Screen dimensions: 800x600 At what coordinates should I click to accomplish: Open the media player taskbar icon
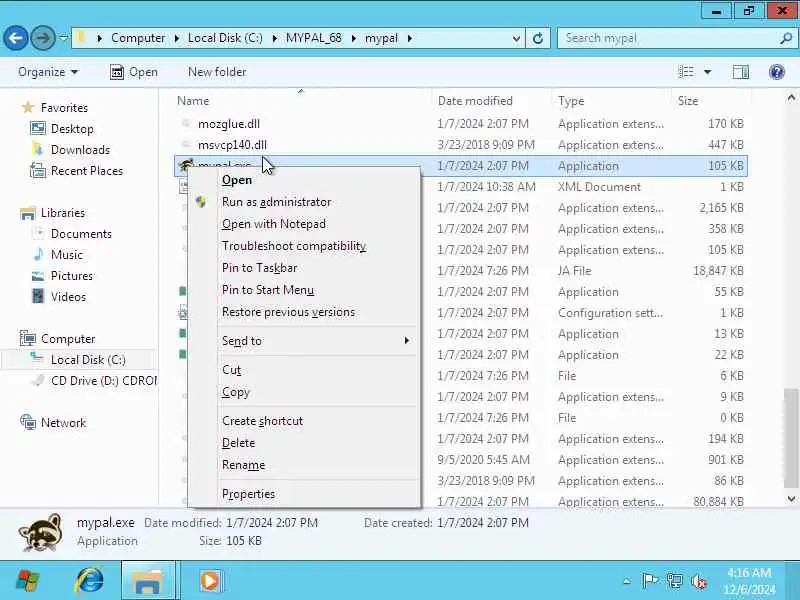coord(210,581)
